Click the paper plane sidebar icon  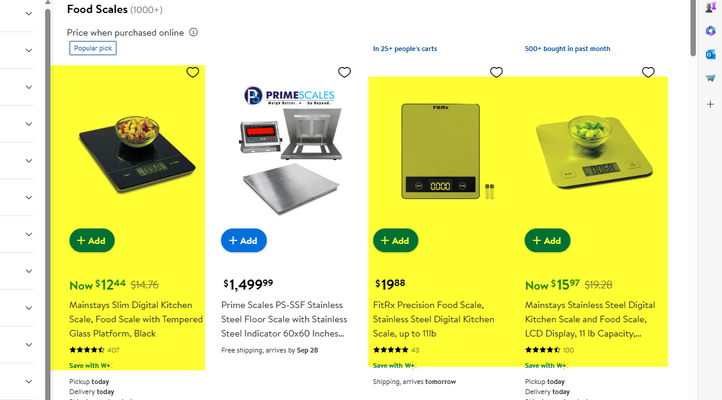pos(710,78)
